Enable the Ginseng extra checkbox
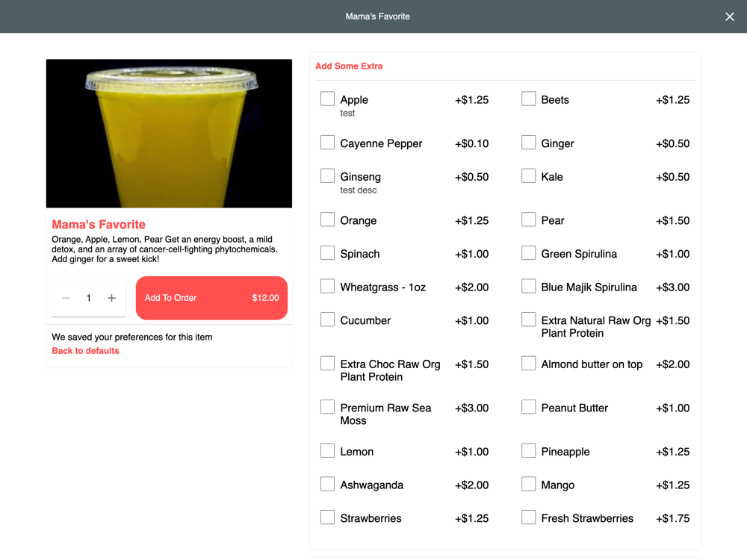The image size is (747, 560). click(327, 175)
